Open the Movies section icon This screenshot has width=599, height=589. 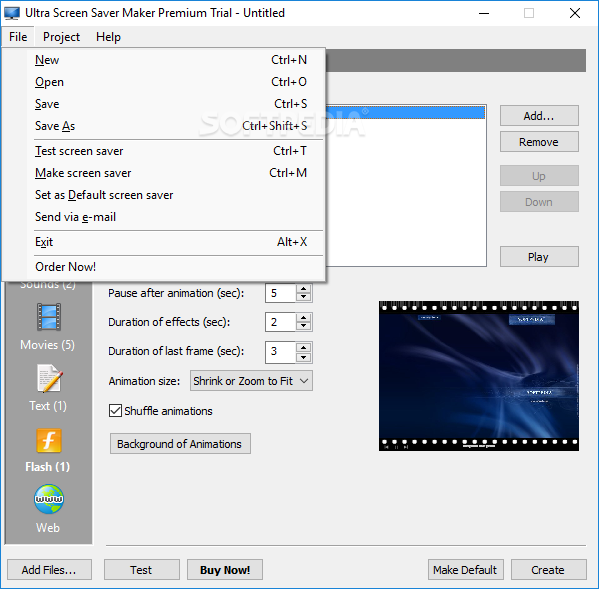[49, 317]
